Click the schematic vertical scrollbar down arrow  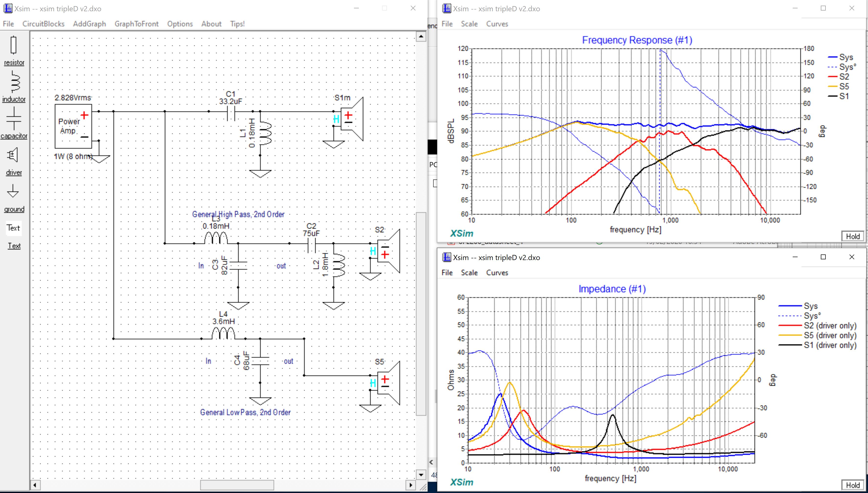(421, 474)
